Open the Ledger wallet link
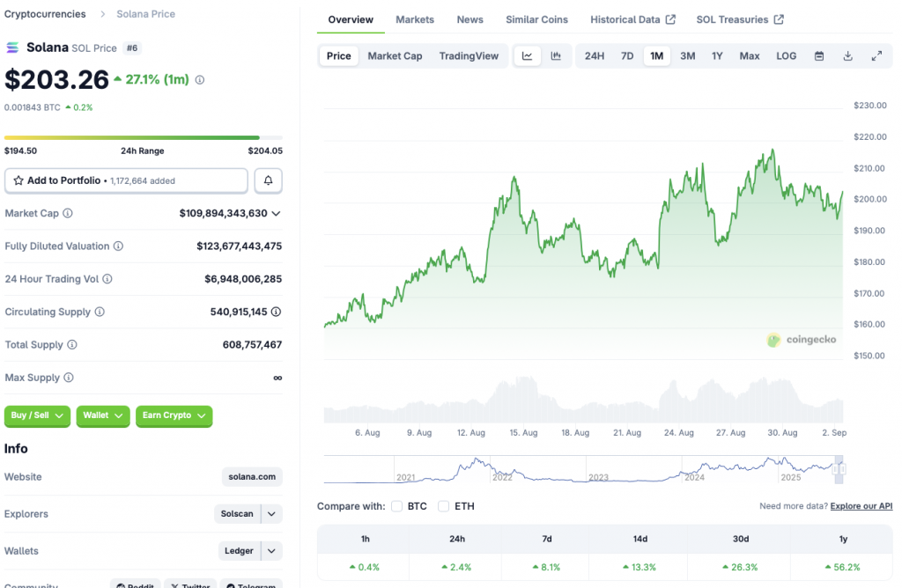902x588 pixels. 239,551
